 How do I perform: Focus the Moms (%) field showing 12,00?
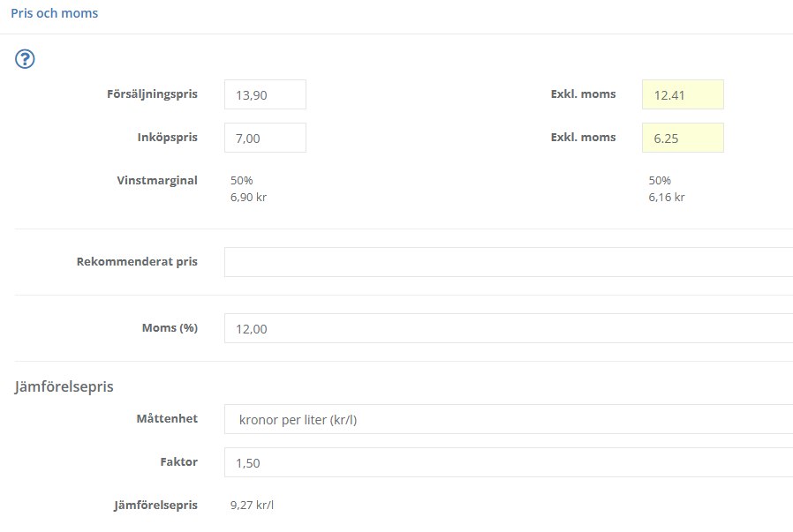click(508, 328)
